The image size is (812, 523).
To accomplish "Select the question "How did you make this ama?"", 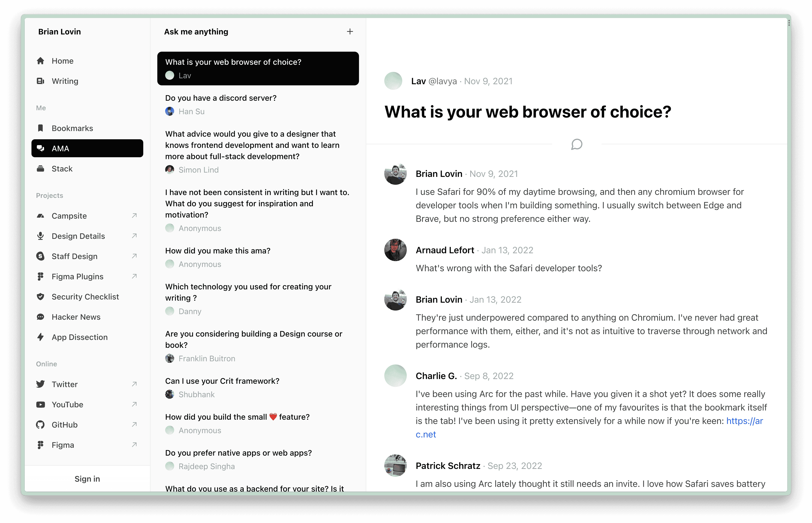I will pyautogui.click(x=218, y=251).
